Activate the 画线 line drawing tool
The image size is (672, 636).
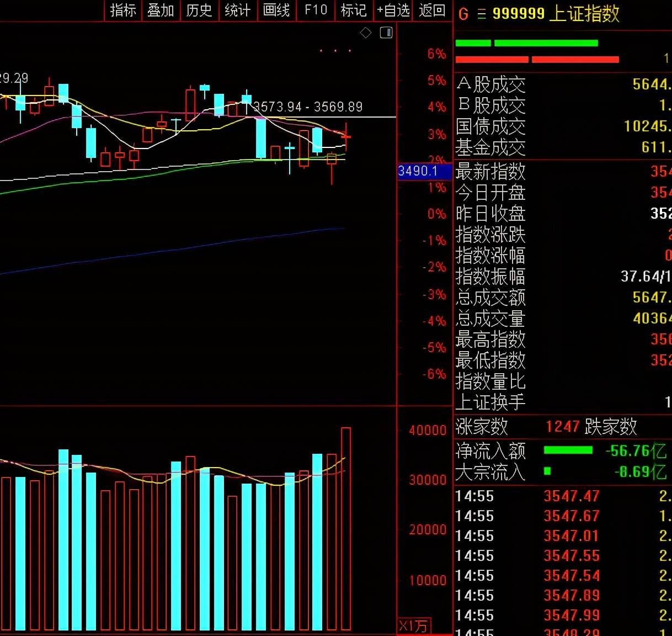[276, 10]
